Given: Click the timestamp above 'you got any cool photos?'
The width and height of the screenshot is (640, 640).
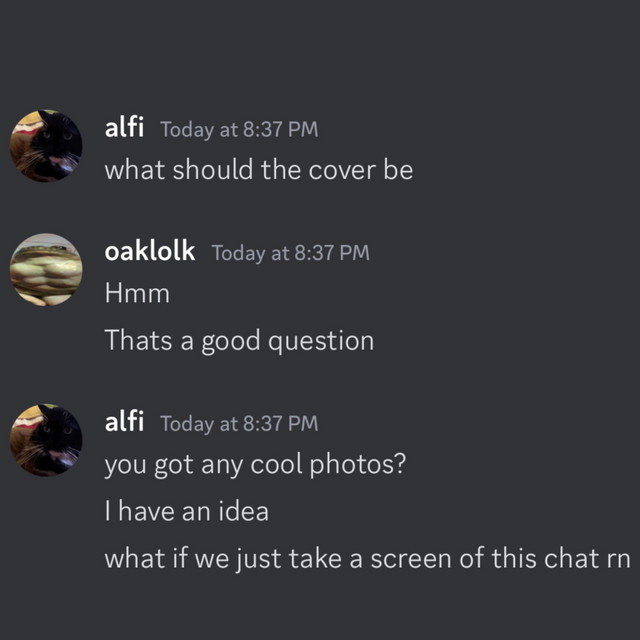Looking at the screenshot, I should click(239, 424).
